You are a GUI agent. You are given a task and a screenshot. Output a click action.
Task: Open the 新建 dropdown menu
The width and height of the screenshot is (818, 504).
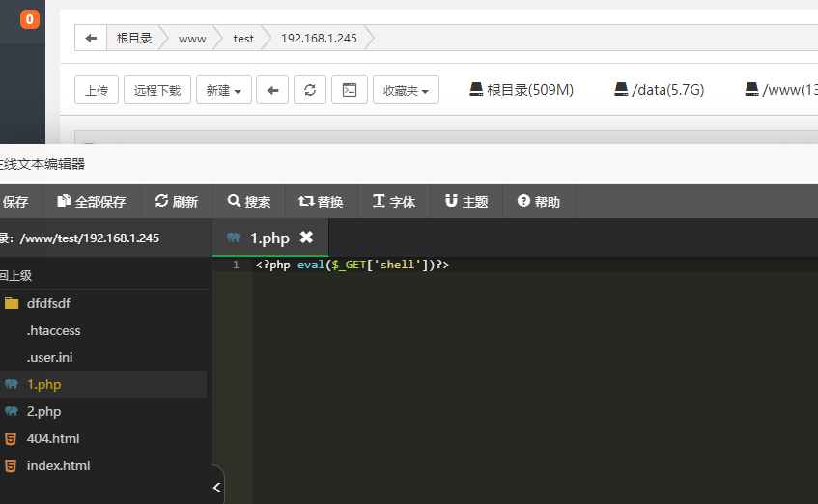click(x=224, y=90)
